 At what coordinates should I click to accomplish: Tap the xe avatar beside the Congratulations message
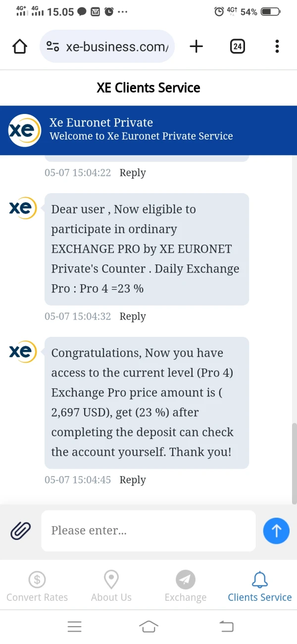pos(23,352)
